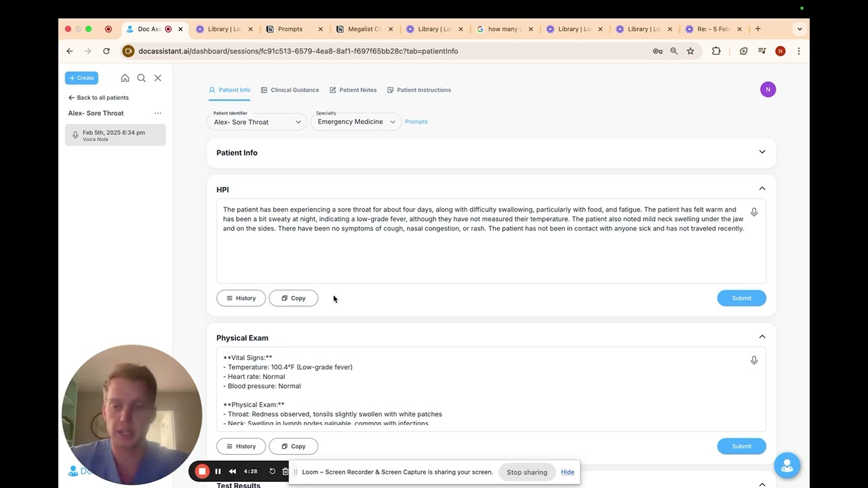Click the browser address bar URL
The height and width of the screenshot is (488, 868).
298,51
